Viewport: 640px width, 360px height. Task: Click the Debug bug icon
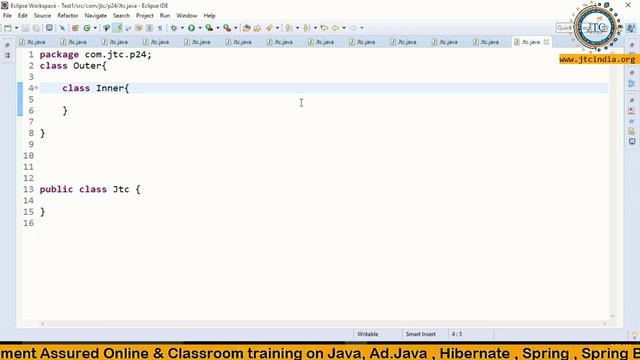pyautogui.click(x=174, y=28)
